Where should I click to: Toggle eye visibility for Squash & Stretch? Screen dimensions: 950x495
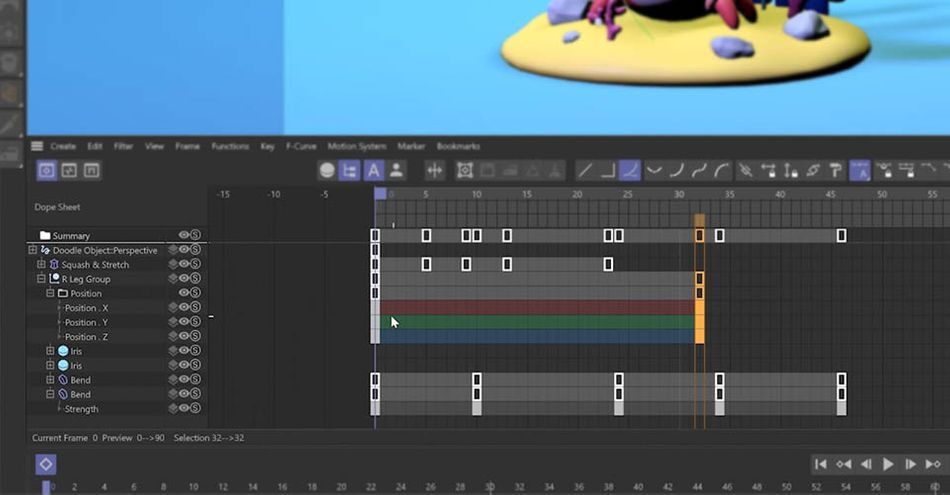click(x=184, y=264)
